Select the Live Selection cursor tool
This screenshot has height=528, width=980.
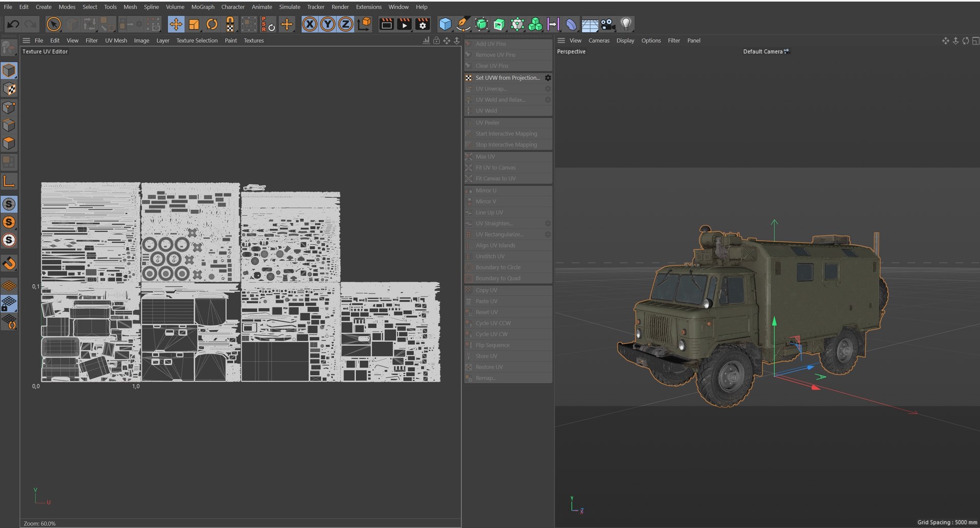point(54,24)
